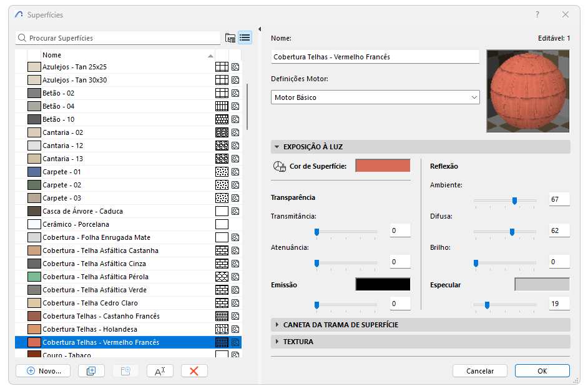Screen dimensions: 588x391
Task: Activate the list view icon
Action: [x=245, y=37]
